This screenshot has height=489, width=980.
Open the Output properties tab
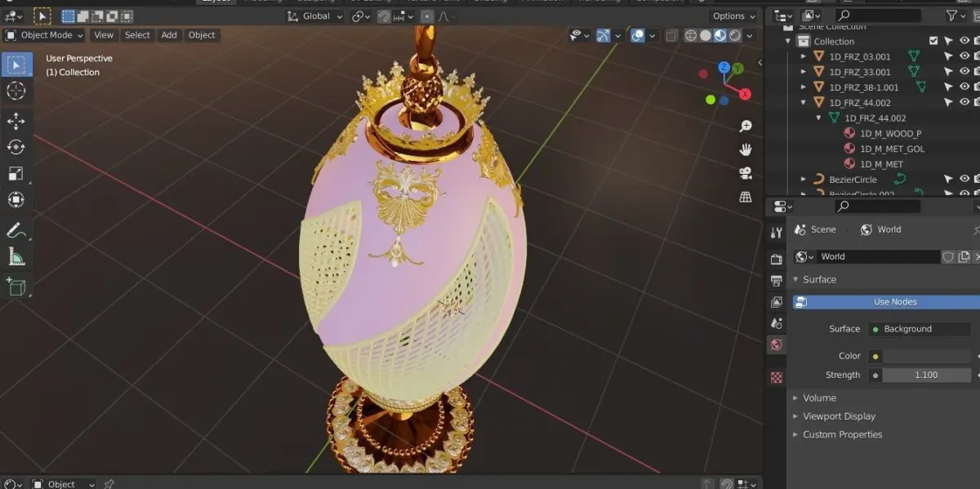pos(777,281)
